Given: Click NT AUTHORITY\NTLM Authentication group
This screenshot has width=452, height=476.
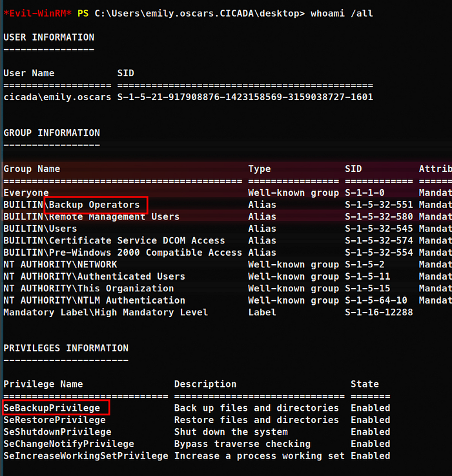Looking at the screenshot, I should click(x=94, y=300).
